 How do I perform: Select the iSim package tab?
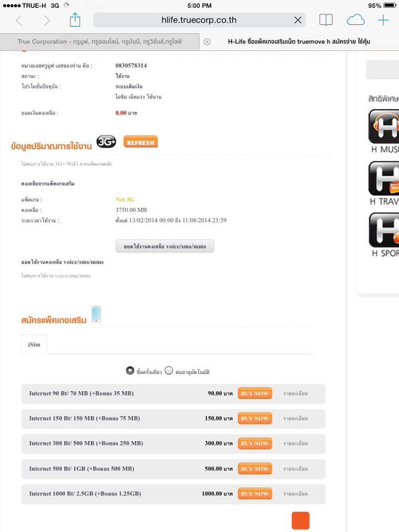tap(34, 344)
